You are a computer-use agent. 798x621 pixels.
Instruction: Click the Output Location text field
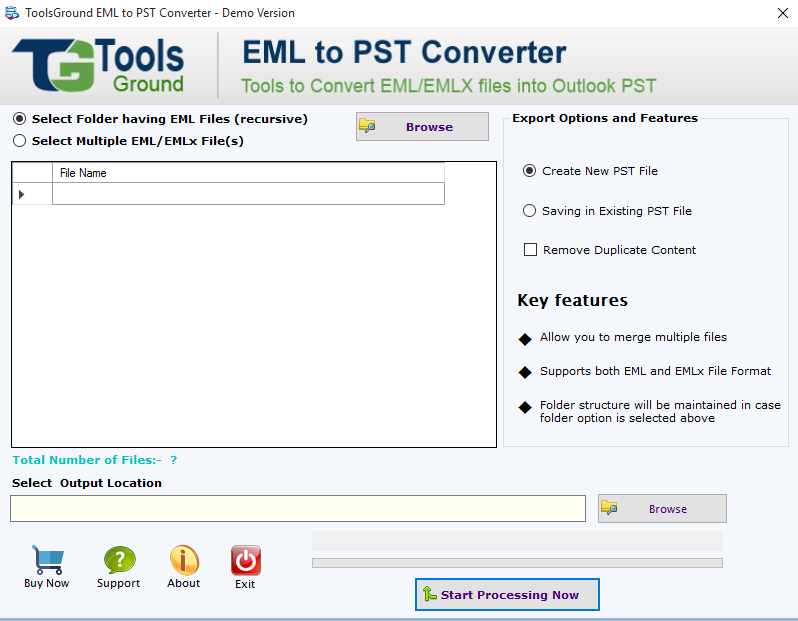pos(297,508)
